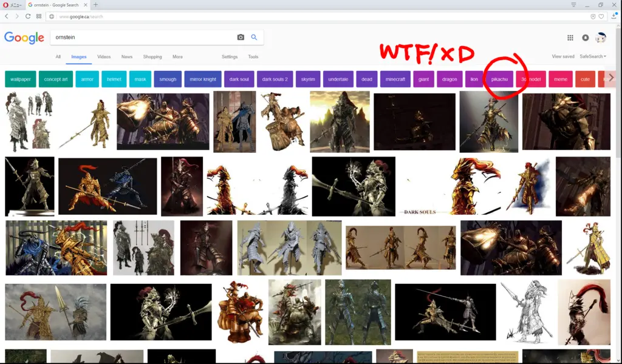This screenshot has width=622, height=364.
Task: View site information via globe icon
Action: point(52,16)
